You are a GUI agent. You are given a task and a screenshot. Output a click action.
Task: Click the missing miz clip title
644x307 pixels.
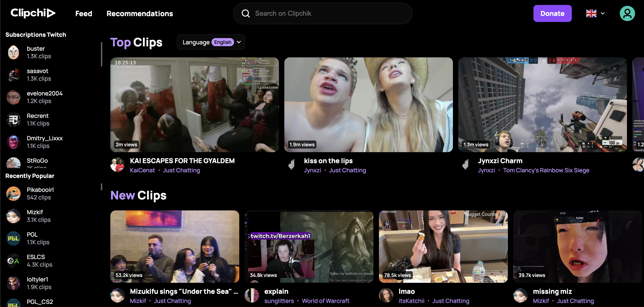pyautogui.click(x=552, y=291)
